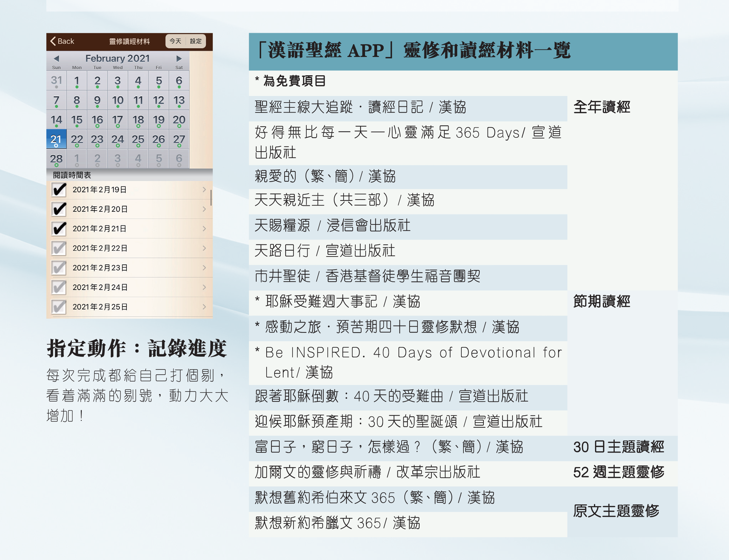Viewport: 729px width, 560px height.
Task: Click the 2021年2月25日 row label
Action: [x=100, y=307]
